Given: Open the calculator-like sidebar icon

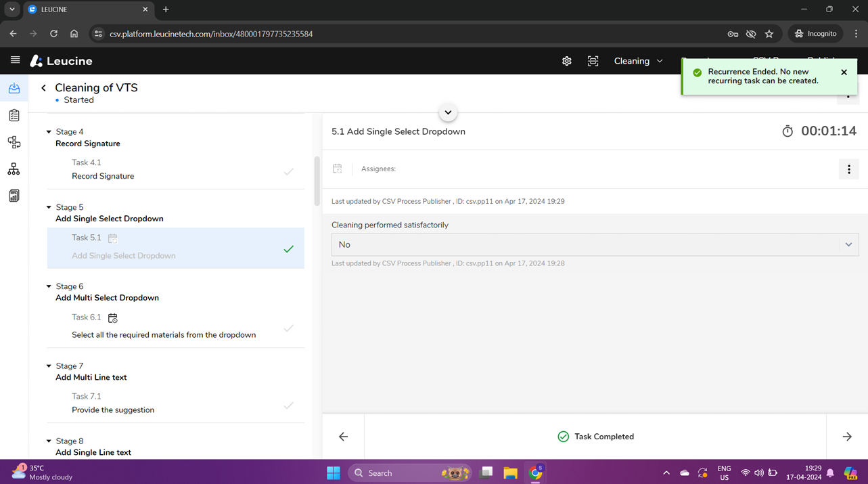Looking at the screenshot, I should [x=14, y=196].
